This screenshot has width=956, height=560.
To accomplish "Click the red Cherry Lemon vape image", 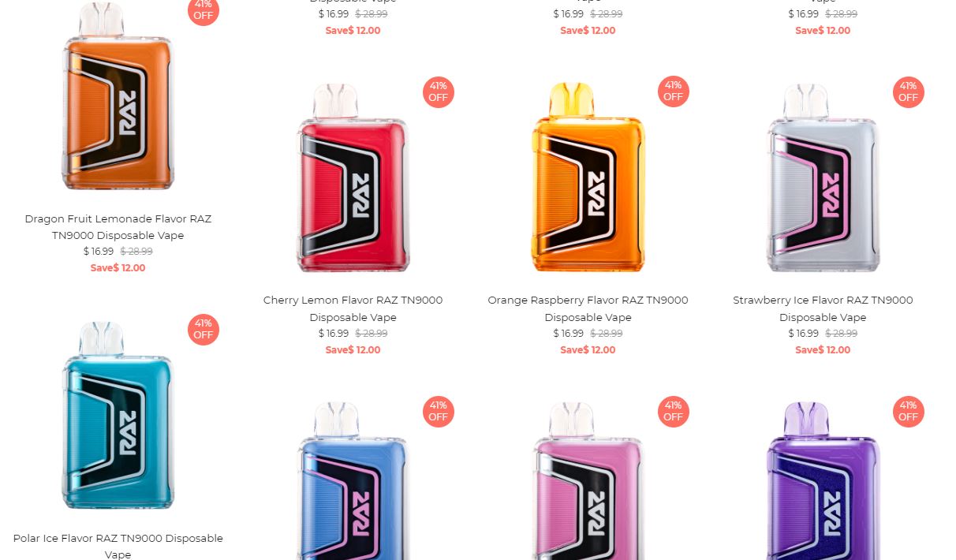I will click(353, 177).
